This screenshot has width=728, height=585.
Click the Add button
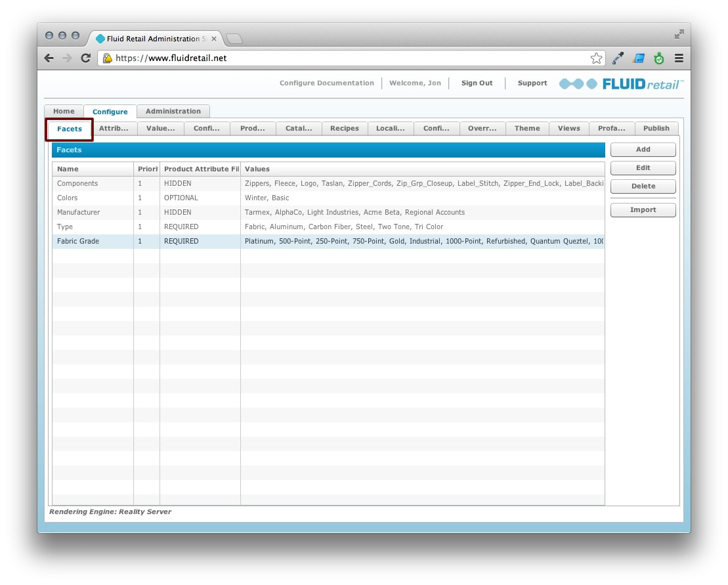click(643, 149)
